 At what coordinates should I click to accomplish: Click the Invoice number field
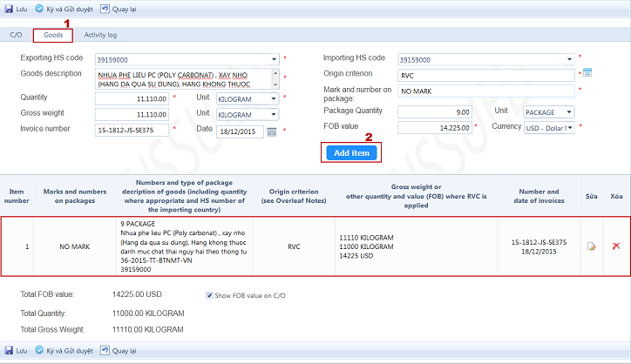click(132, 131)
